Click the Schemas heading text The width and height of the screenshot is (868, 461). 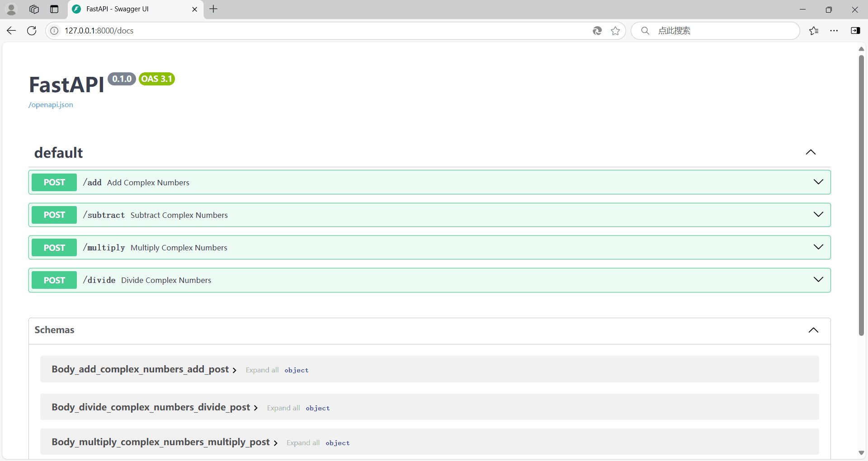54,330
